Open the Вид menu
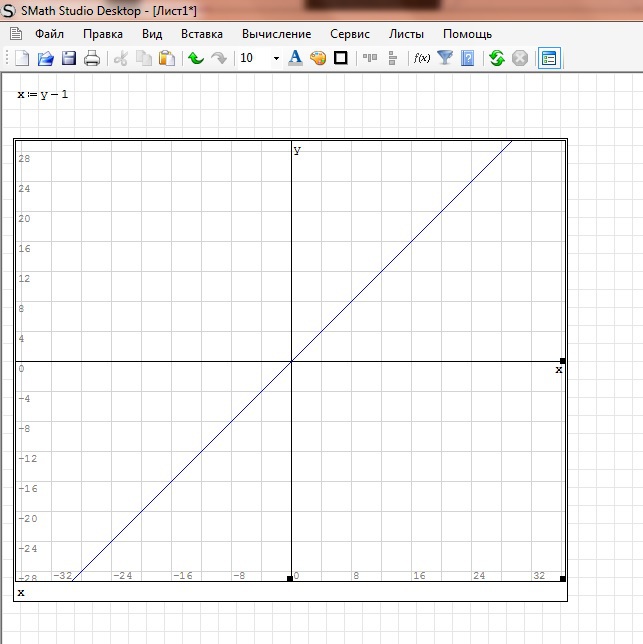 (152, 34)
